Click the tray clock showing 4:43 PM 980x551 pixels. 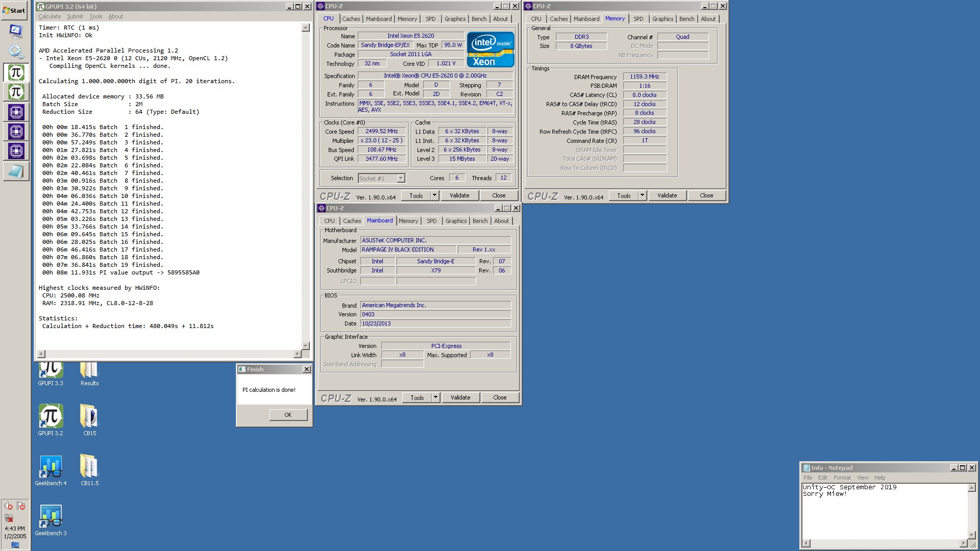pyautogui.click(x=15, y=529)
